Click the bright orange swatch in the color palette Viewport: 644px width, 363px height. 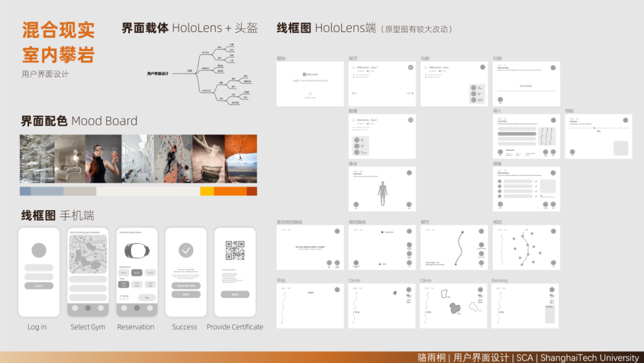230,191
